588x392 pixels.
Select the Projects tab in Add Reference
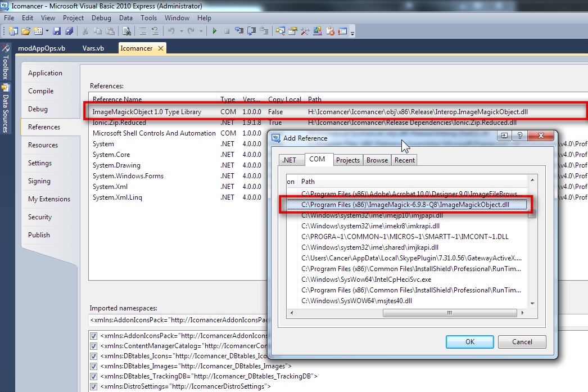tap(348, 160)
